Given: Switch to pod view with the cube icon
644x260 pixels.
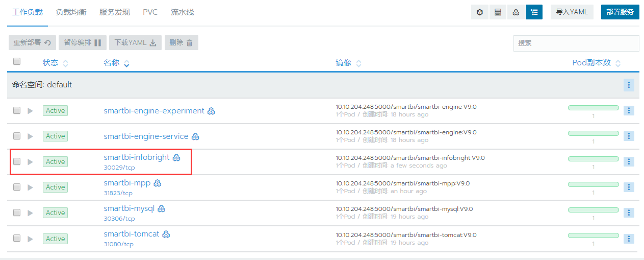Looking at the screenshot, I should pyautogui.click(x=479, y=12).
